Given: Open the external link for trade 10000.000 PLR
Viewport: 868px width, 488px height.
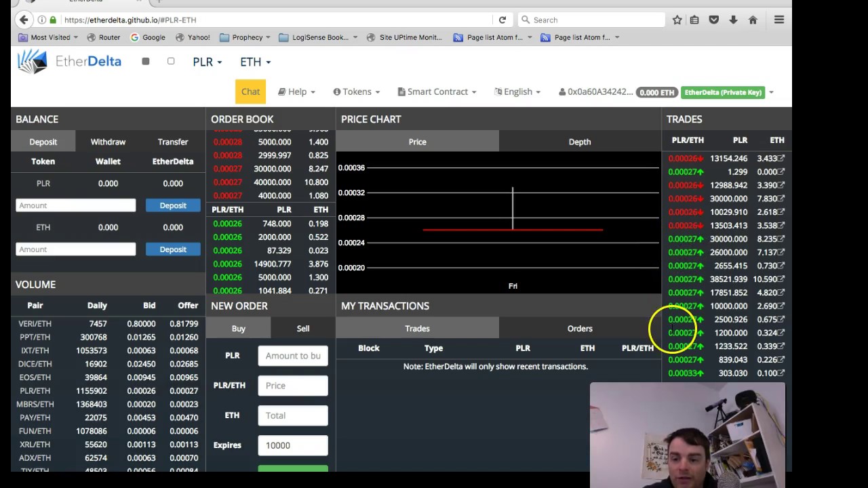Looking at the screenshot, I should pyautogui.click(x=781, y=306).
